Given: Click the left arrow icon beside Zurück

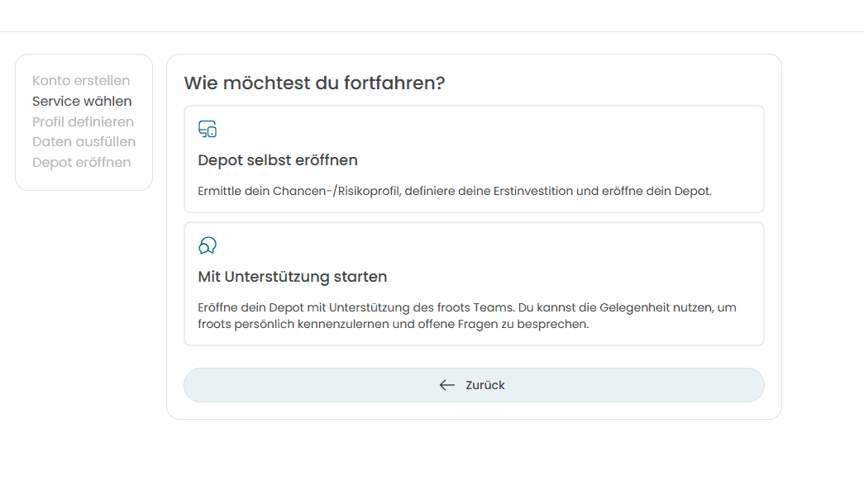Looking at the screenshot, I should coord(447,385).
